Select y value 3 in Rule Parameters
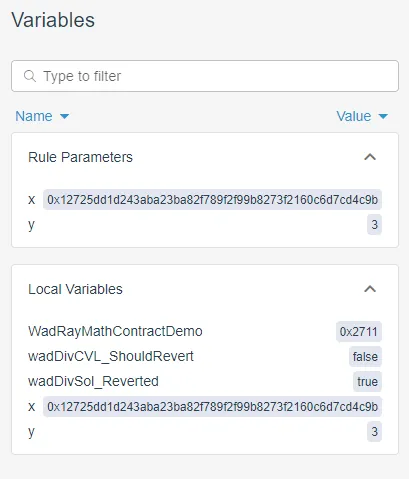 point(374,224)
